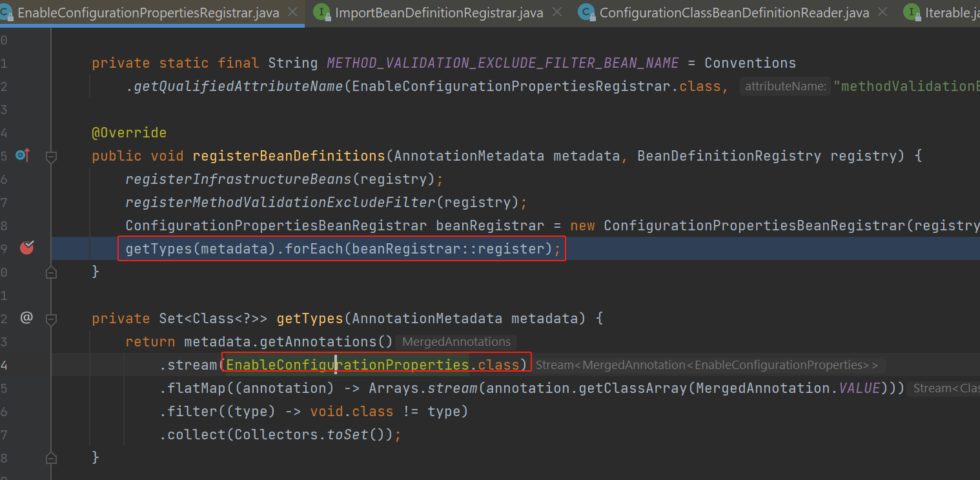Toggle the breakpoint on the getTypes forEach line
Viewport: 980px width, 480px height.
point(26,248)
